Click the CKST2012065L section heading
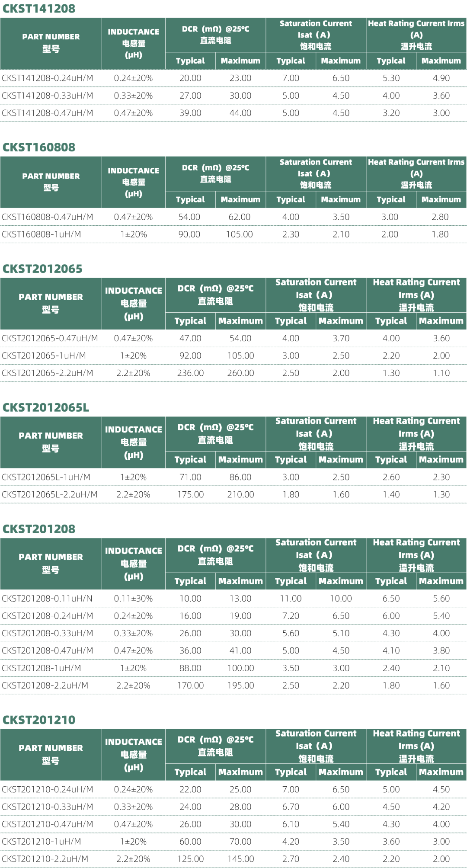 46,408
